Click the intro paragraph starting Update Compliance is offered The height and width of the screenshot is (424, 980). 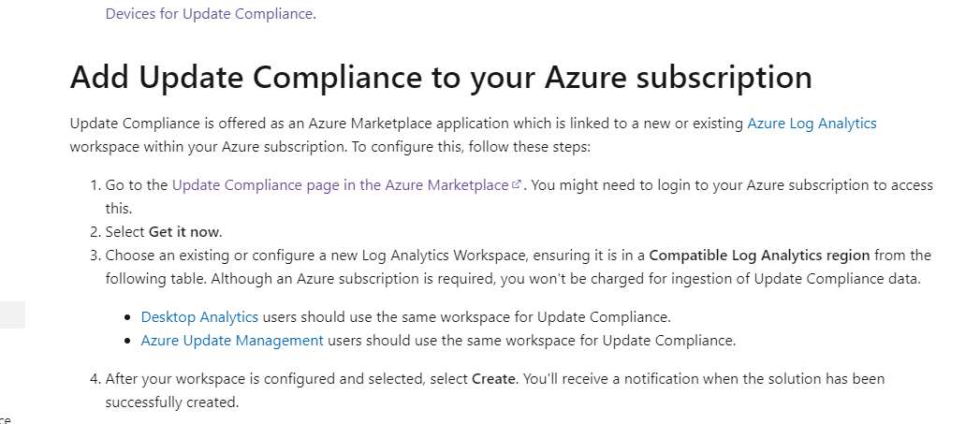coord(473,135)
